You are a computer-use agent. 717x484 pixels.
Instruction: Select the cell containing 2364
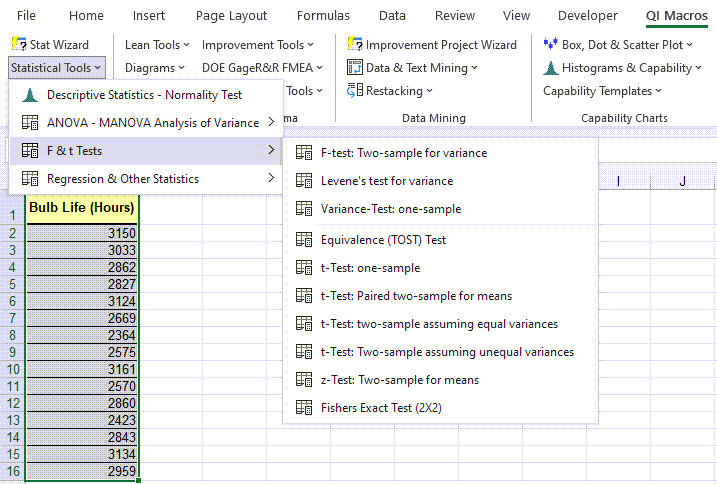coord(82,335)
